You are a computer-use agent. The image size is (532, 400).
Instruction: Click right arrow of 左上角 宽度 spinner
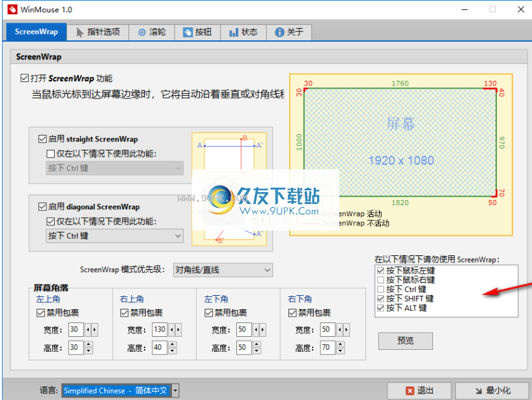point(94,330)
